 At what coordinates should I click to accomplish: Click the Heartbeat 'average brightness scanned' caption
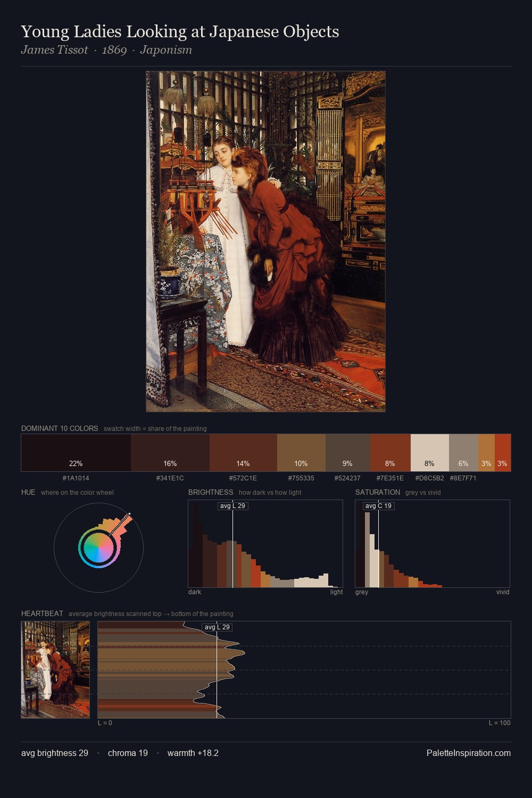tap(151, 614)
